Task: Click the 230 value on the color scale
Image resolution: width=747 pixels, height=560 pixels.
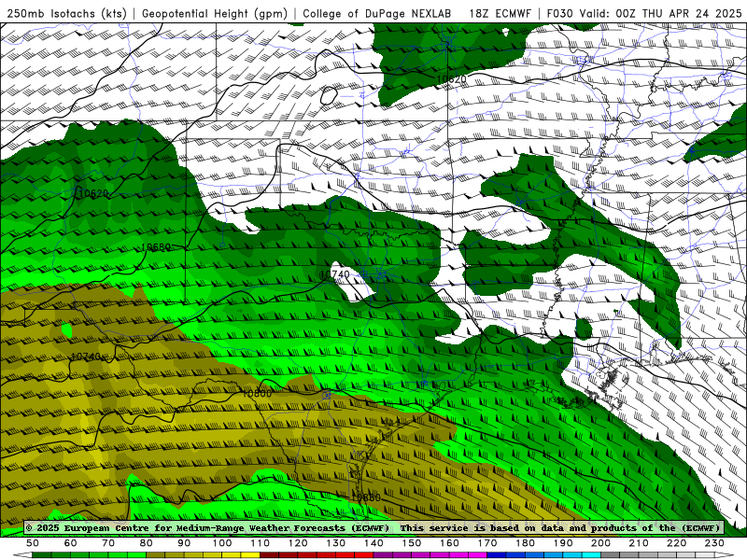Action: point(714,543)
